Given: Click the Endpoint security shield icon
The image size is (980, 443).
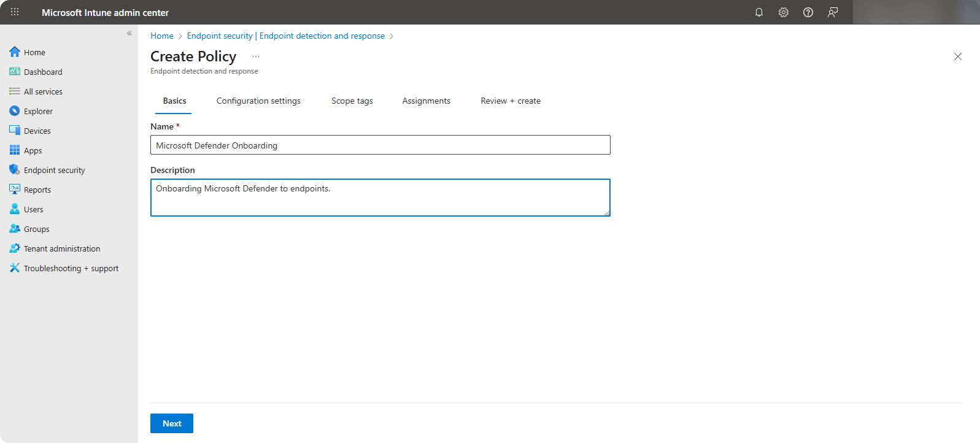Looking at the screenshot, I should pyautogui.click(x=15, y=170).
